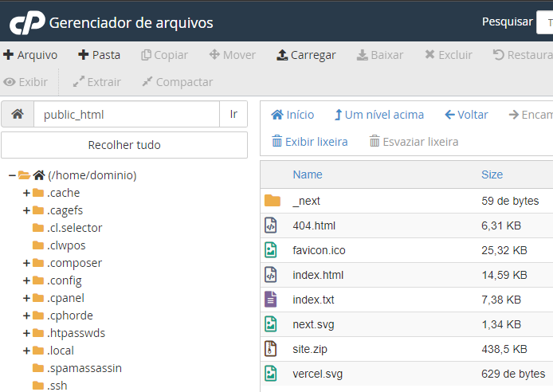Screen dimensions: 553x392
Task: Select the vercel.svg file name
Action: [x=317, y=374]
